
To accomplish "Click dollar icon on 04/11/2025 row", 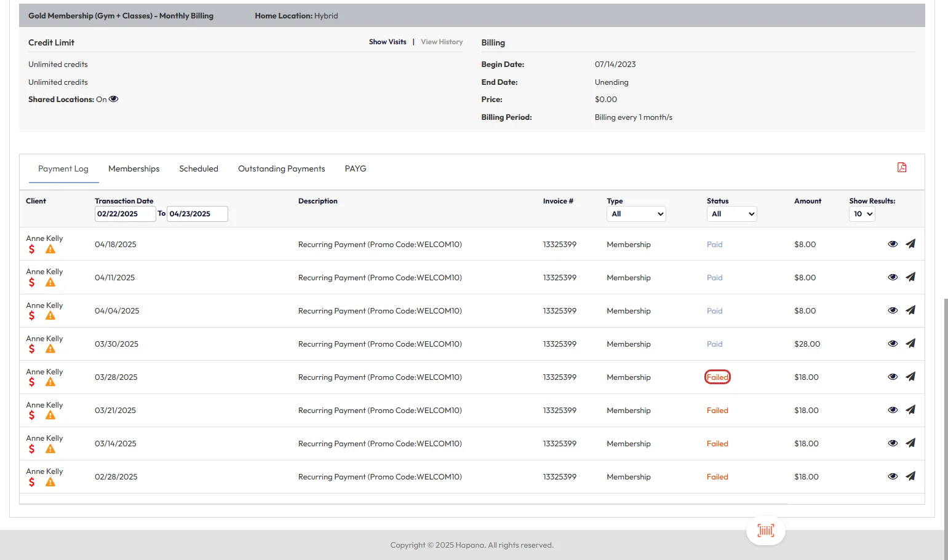I will [x=32, y=283].
